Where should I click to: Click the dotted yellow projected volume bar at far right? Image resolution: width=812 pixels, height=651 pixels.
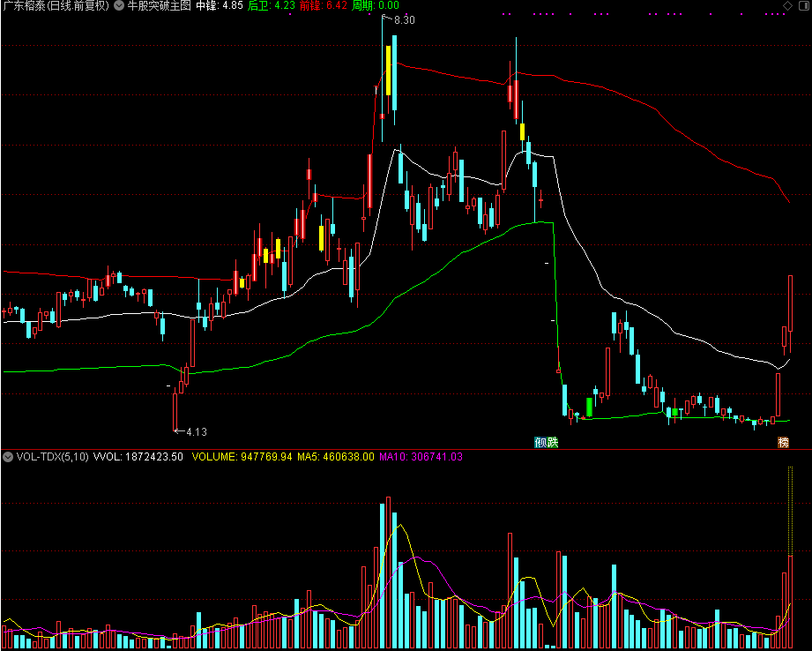[791, 511]
